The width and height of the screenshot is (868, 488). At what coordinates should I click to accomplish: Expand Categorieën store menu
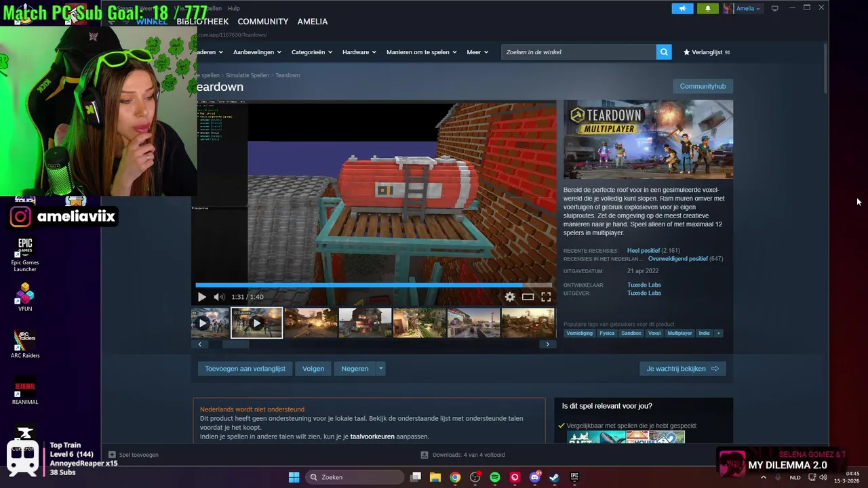click(312, 52)
